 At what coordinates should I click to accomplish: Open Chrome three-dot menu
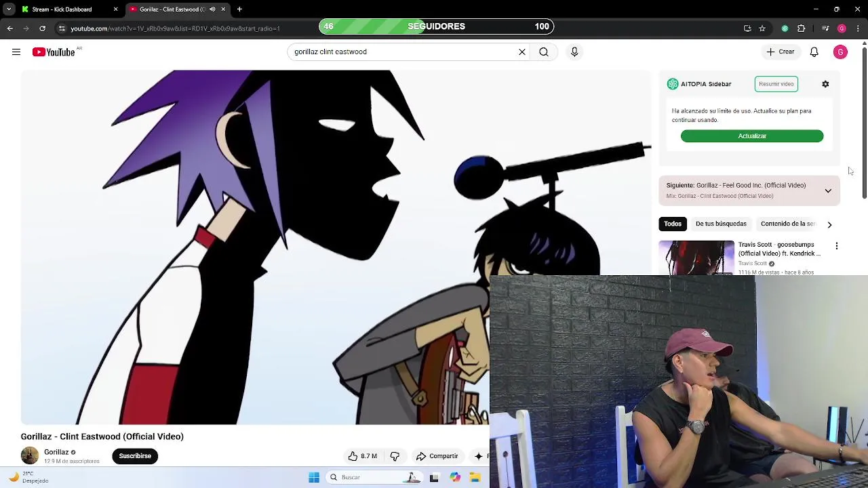[x=858, y=28]
